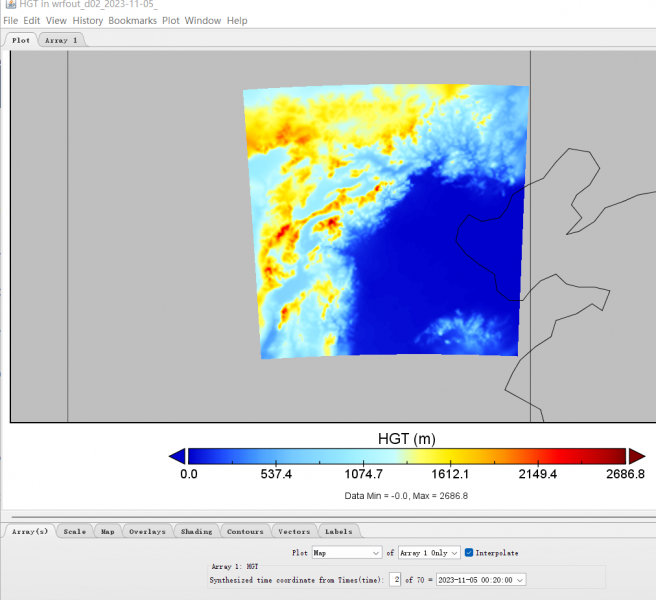
Task: Open the File menu
Action: (x=10, y=20)
